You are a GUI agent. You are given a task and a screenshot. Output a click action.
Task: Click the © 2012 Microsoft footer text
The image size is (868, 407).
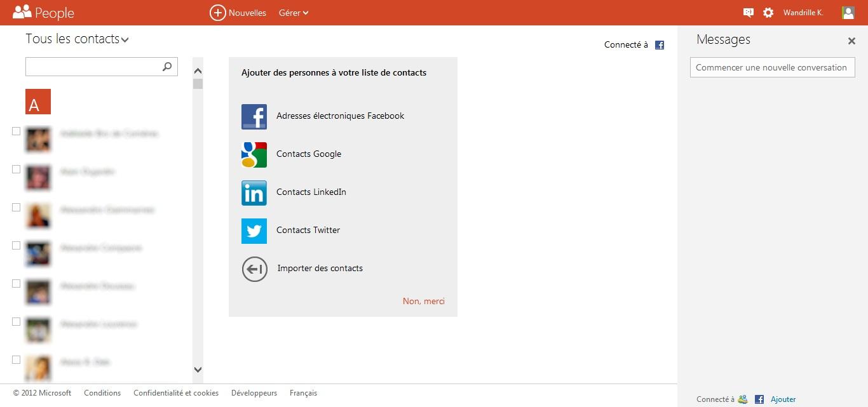click(x=42, y=393)
